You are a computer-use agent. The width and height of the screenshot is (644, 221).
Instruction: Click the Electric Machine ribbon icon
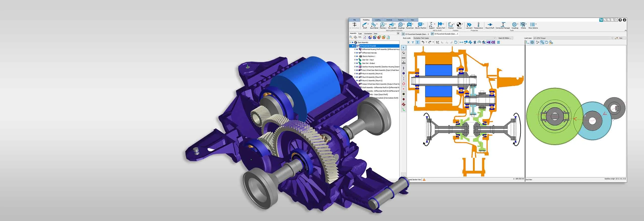coord(420,25)
